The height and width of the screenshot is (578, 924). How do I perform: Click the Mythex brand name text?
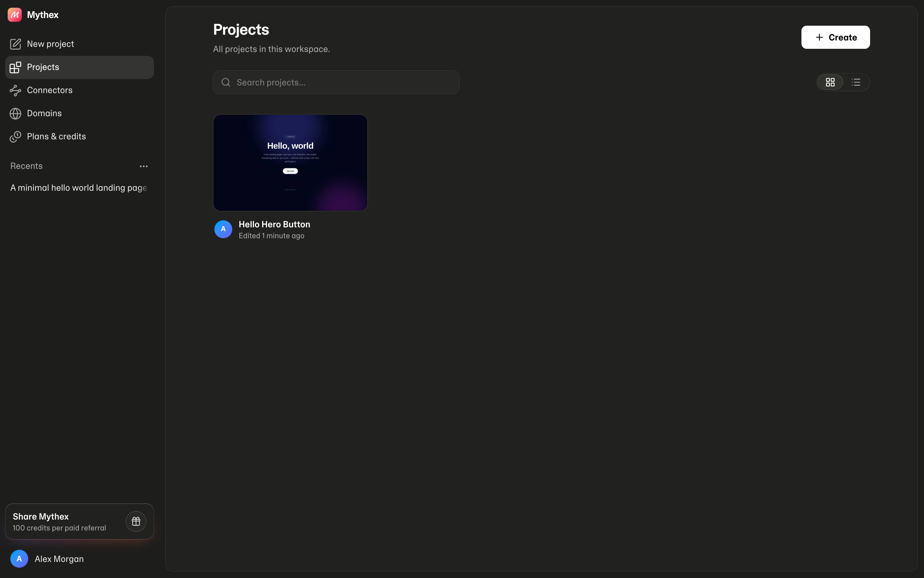[x=43, y=15]
